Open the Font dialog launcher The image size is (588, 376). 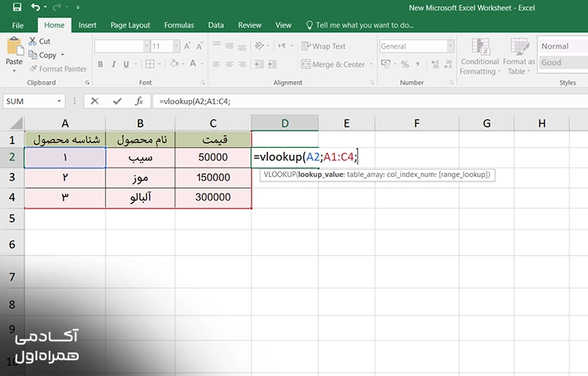203,83
